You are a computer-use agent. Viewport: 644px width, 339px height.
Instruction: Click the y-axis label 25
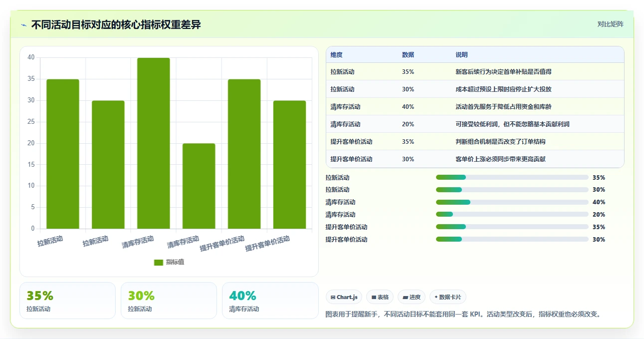[31, 122]
